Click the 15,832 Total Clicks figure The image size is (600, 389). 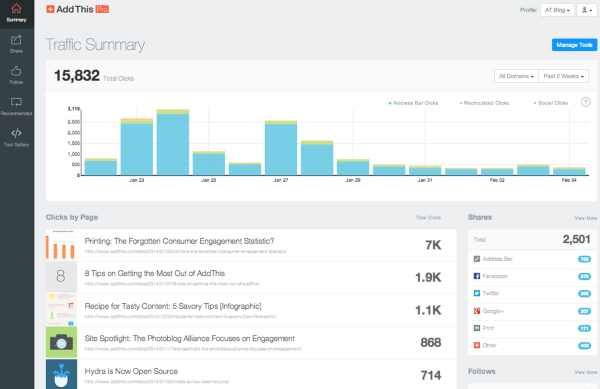coord(77,75)
